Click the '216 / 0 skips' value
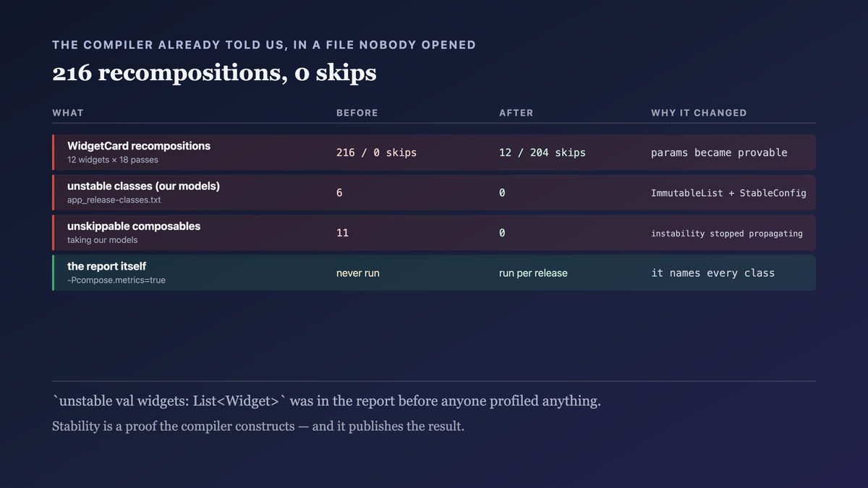Screen dimensions: 868x488 click(x=377, y=153)
